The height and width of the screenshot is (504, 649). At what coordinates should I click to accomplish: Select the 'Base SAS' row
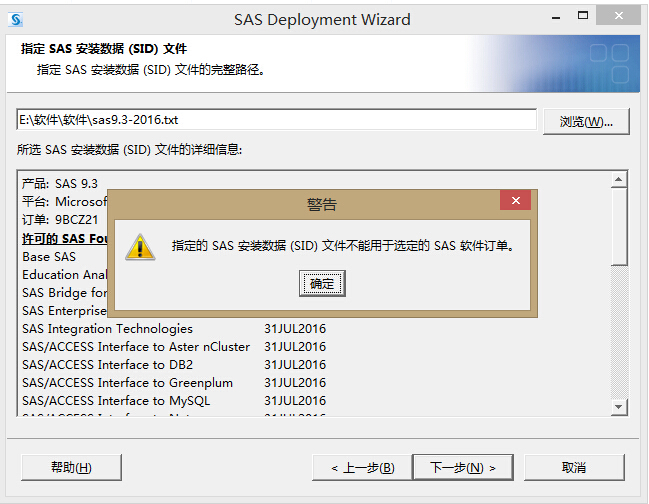pyautogui.click(x=49, y=257)
